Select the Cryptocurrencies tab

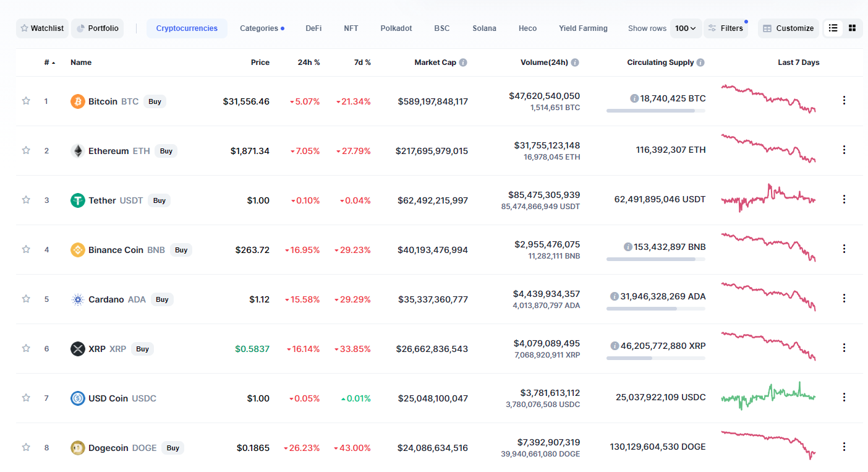click(187, 28)
